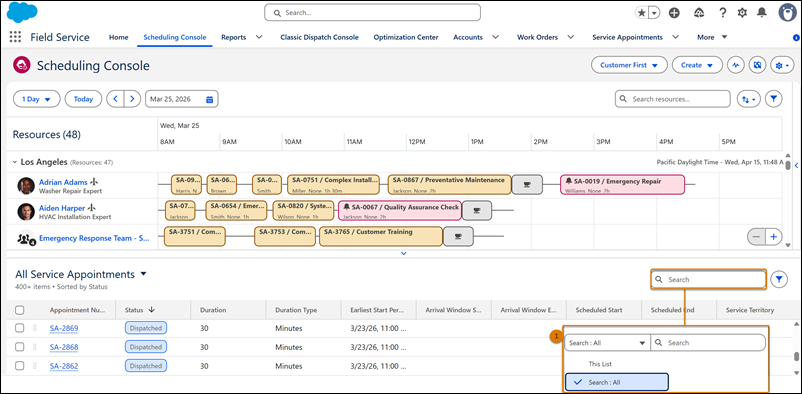This screenshot has height=394, width=802.
Task: Open the appointment list filter funnel icon
Action: click(779, 279)
